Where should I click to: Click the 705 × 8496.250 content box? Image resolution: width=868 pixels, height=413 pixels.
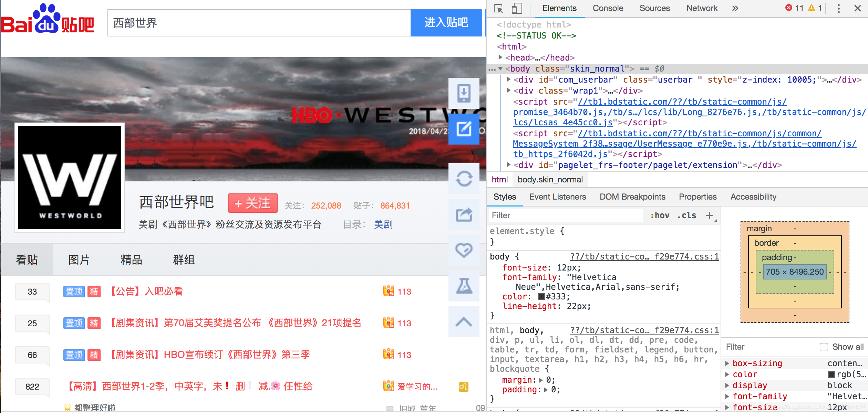[x=795, y=272]
